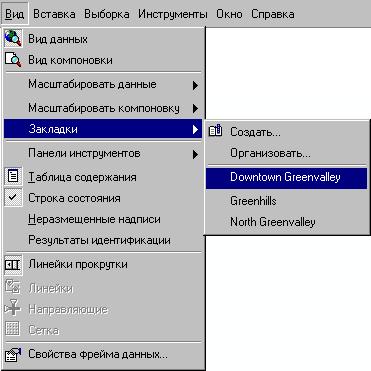Image resolution: width=371 pixels, height=371 pixels.
Task: Select the Downtown Greenvalley bookmark
Action: click(x=287, y=177)
